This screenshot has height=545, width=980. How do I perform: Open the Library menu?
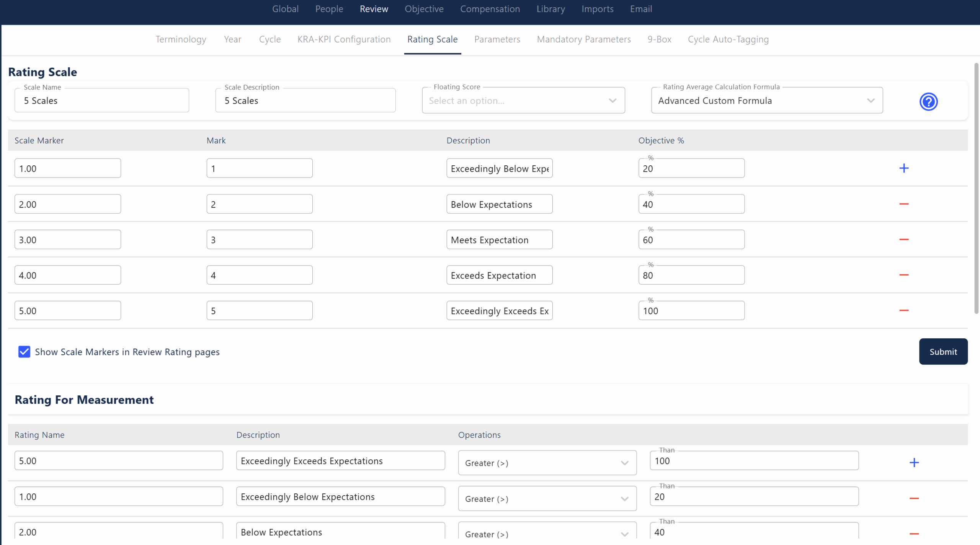click(x=550, y=9)
